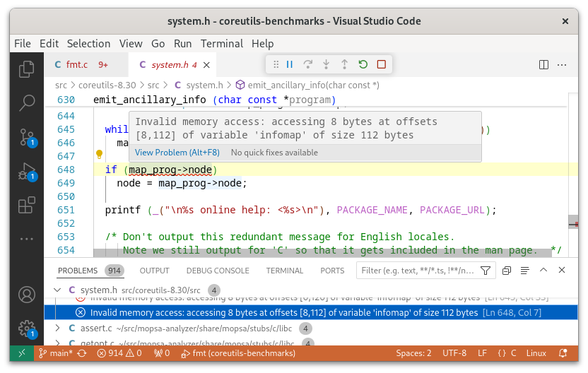This screenshot has width=588, height=373.
Task: Pause the debugger from the debug toolbar
Action: [x=290, y=64]
